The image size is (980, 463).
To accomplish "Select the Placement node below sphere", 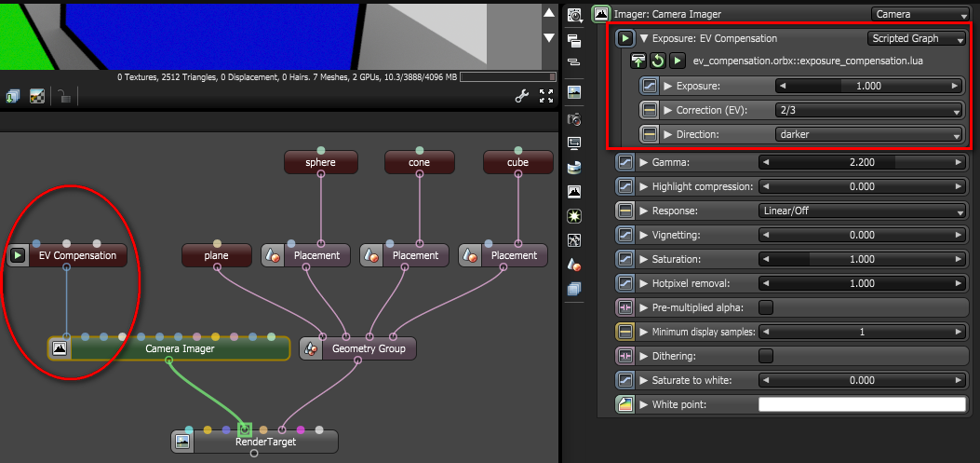I will pyautogui.click(x=306, y=255).
